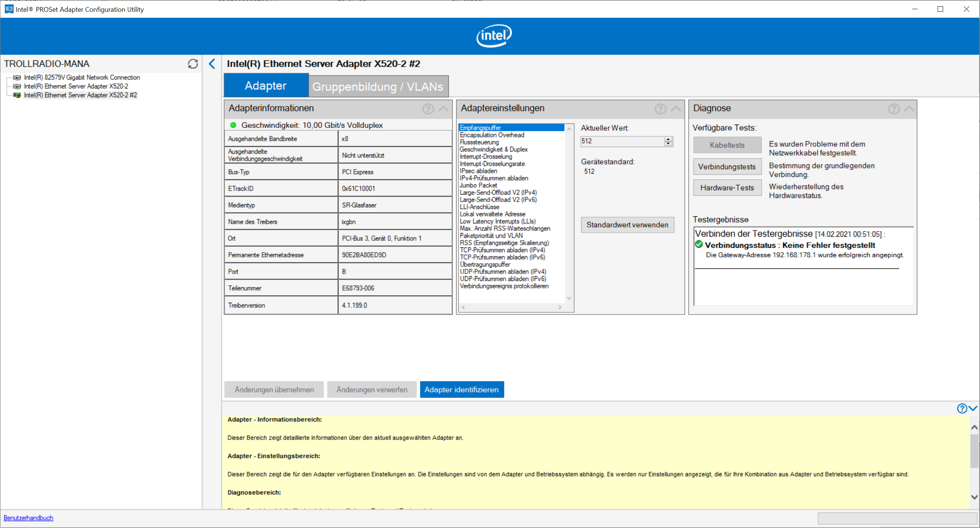Open help for Adaptereinstellungen panel
The height and width of the screenshot is (528, 980).
pyautogui.click(x=660, y=109)
